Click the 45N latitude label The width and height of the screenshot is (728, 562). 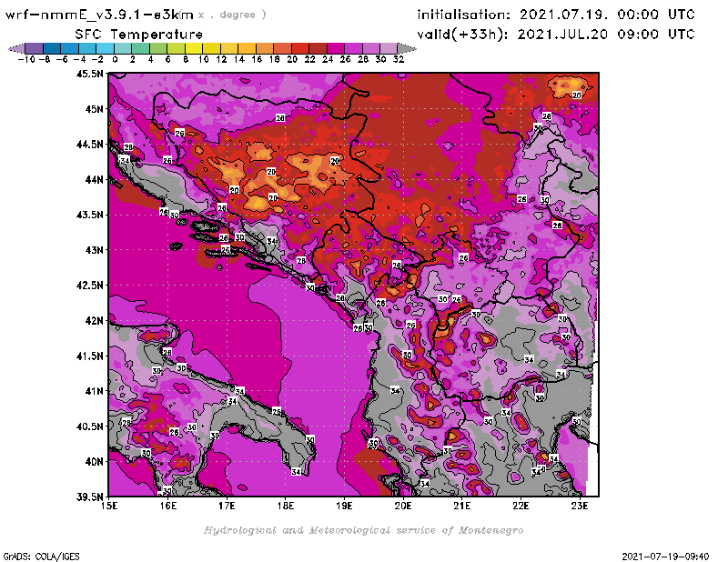(94, 109)
